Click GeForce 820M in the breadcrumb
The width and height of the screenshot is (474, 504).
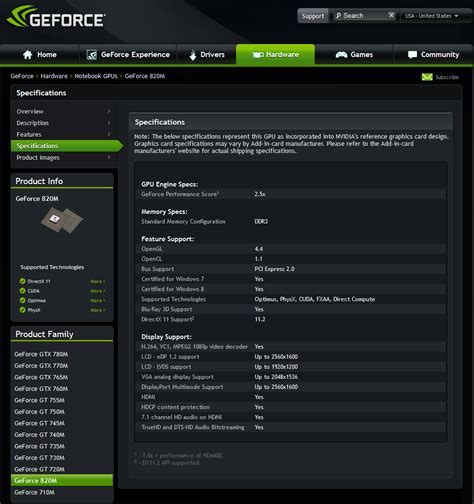click(x=145, y=76)
